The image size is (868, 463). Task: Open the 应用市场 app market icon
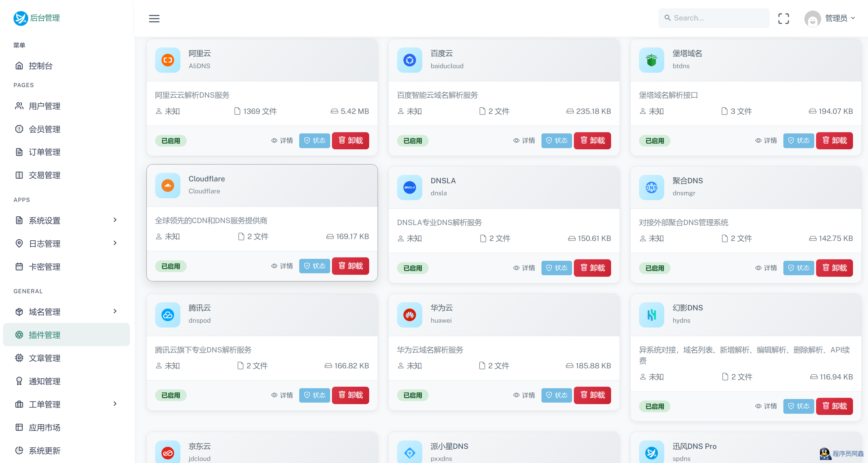click(19, 427)
